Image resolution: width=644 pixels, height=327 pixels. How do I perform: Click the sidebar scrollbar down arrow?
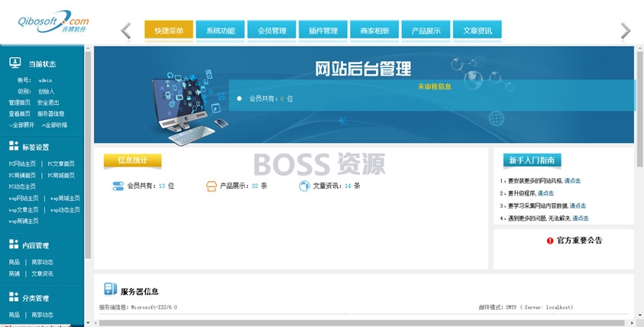[88, 323]
